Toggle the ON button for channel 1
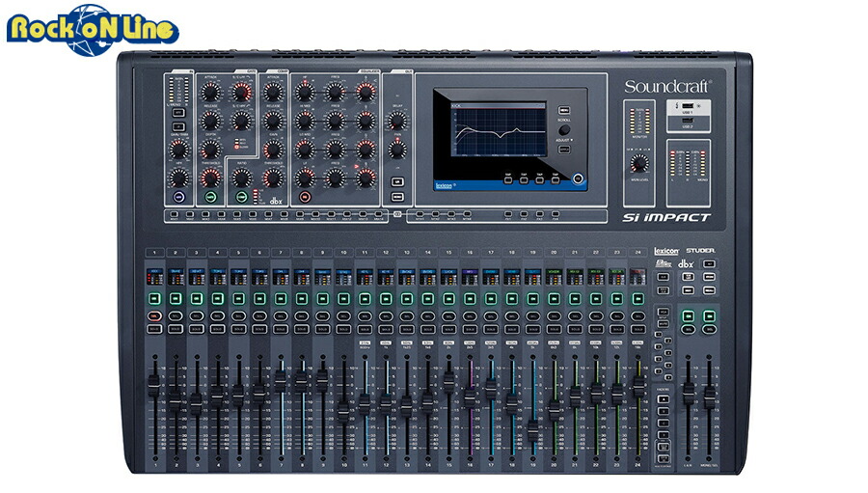The width and height of the screenshot is (868, 493). 154,299
